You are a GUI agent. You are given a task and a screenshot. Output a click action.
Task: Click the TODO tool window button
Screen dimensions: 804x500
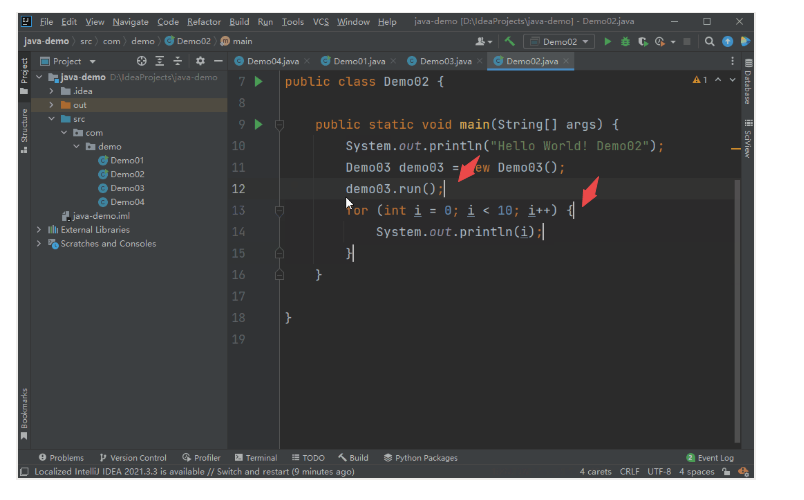coord(308,457)
